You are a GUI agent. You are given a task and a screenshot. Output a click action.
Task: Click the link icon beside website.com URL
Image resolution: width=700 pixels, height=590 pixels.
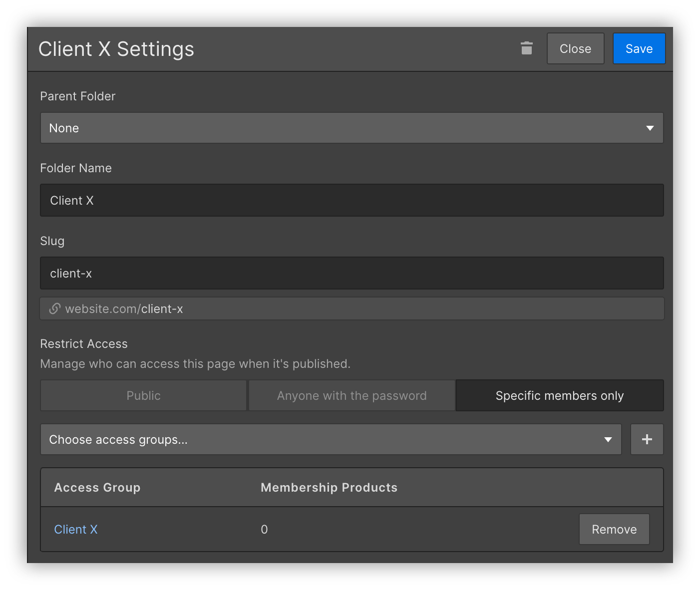click(55, 309)
